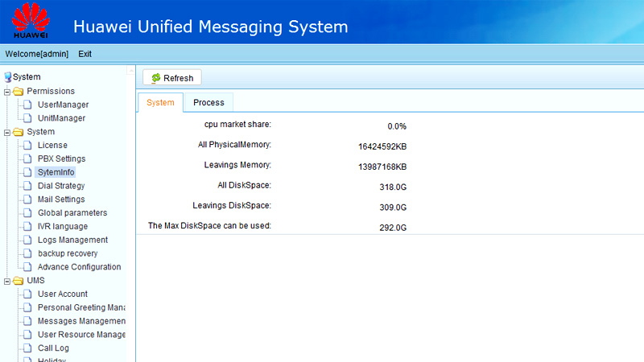Click the All PhysicalMemory label

(234, 145)
